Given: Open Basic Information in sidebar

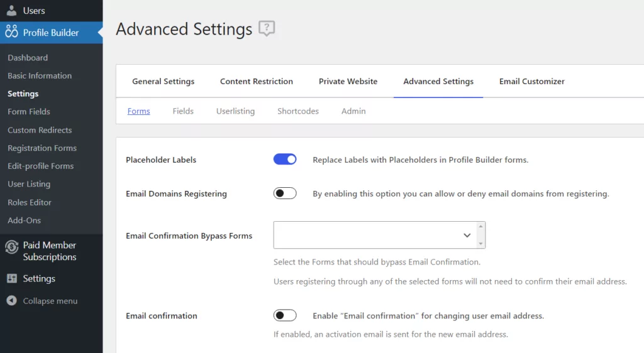Looking at the screenshot, I should [x=40, y=76].
